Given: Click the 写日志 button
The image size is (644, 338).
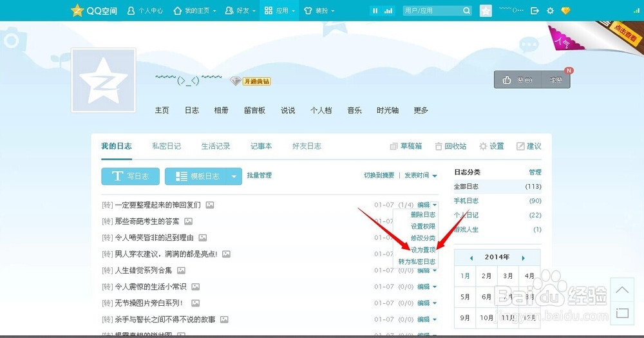Looking at the screenshot, I should coord(130,176).
